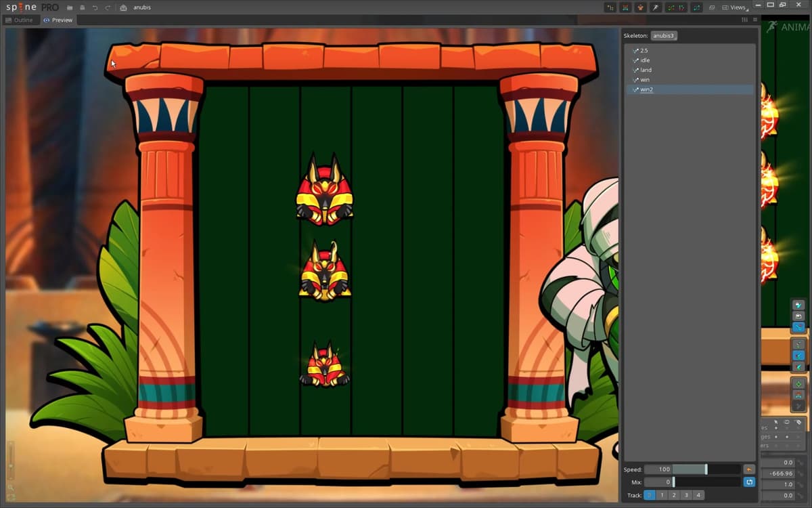Click the orange reset speed arrow button

pos(749,469)
